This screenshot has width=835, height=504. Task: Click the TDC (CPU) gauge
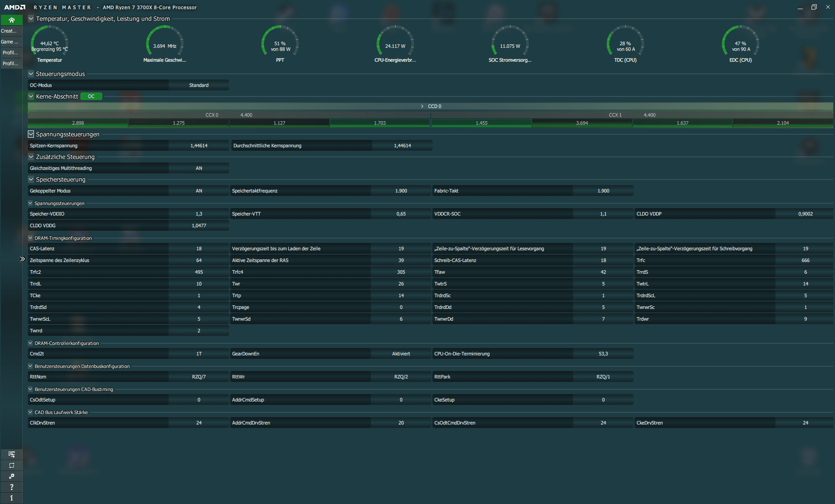pos(625,44)
